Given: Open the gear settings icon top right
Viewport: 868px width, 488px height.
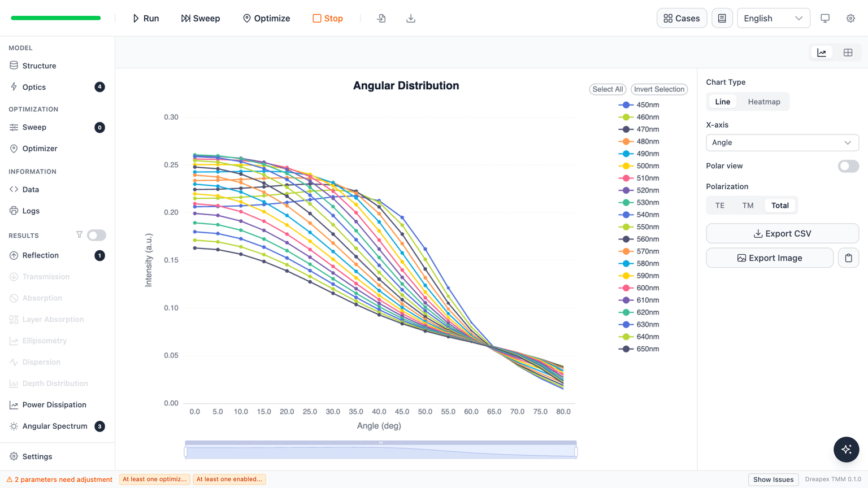Looking at the screenshot, I should click(850, 18).
